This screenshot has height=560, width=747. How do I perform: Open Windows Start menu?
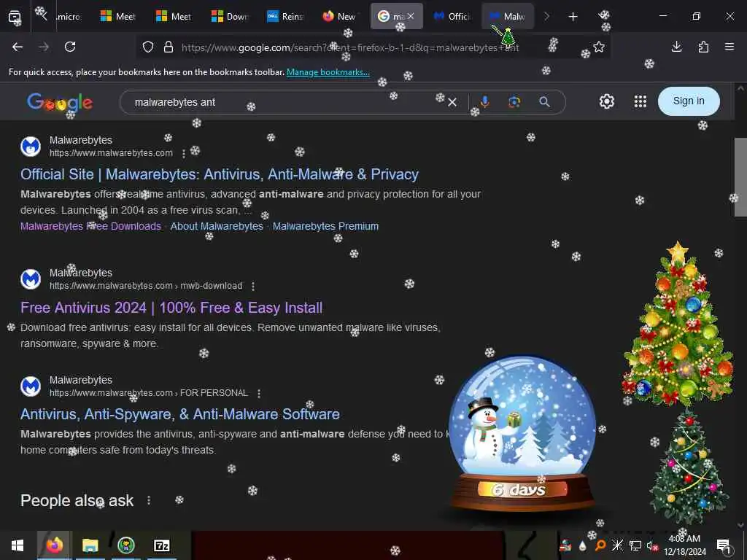18,545
